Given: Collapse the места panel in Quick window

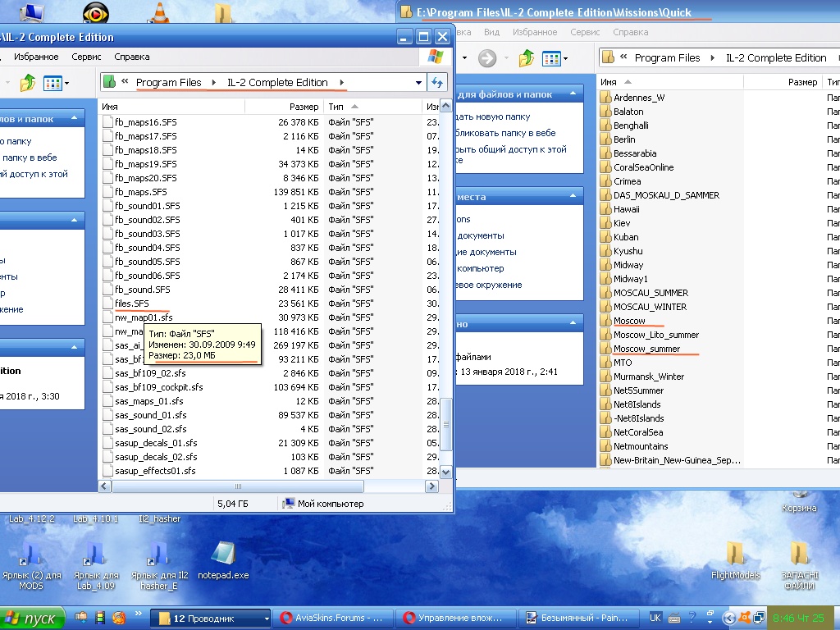Looking at the screenshot, I should (573, 196).
